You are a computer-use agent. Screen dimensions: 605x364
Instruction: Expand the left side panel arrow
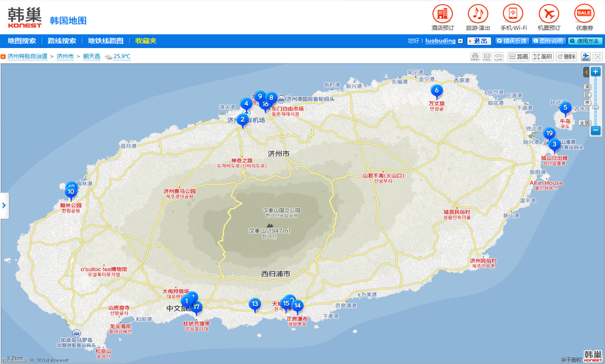4,206
